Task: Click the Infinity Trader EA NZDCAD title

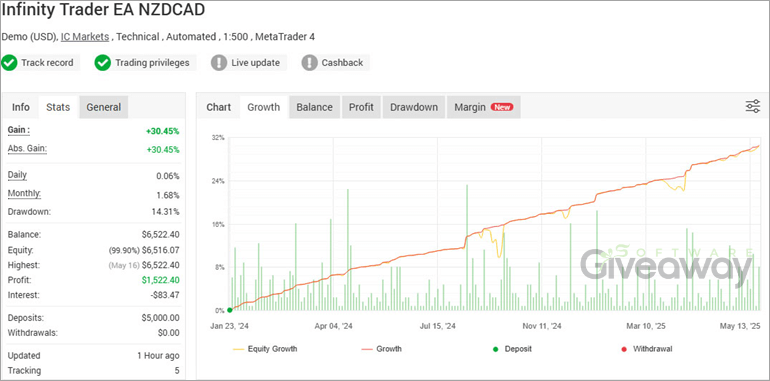Action: (104, 10)
